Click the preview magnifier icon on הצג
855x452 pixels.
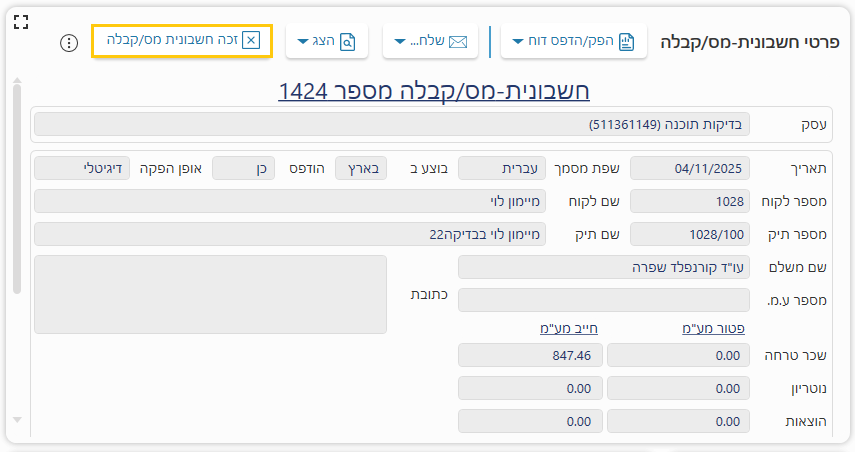click(x=348, y=42)
